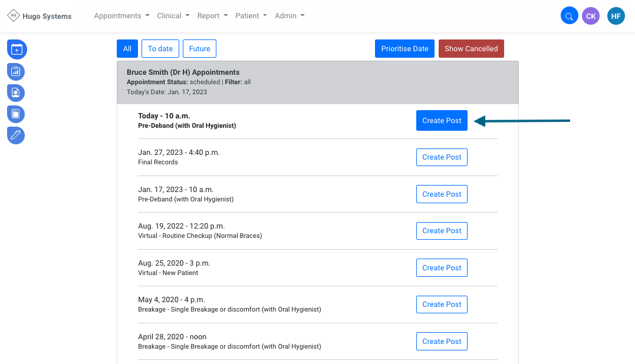The image size is (635, 364).
Task: Create Post for today's Pre-Deband appointment
Action: (x=442, y=121)
